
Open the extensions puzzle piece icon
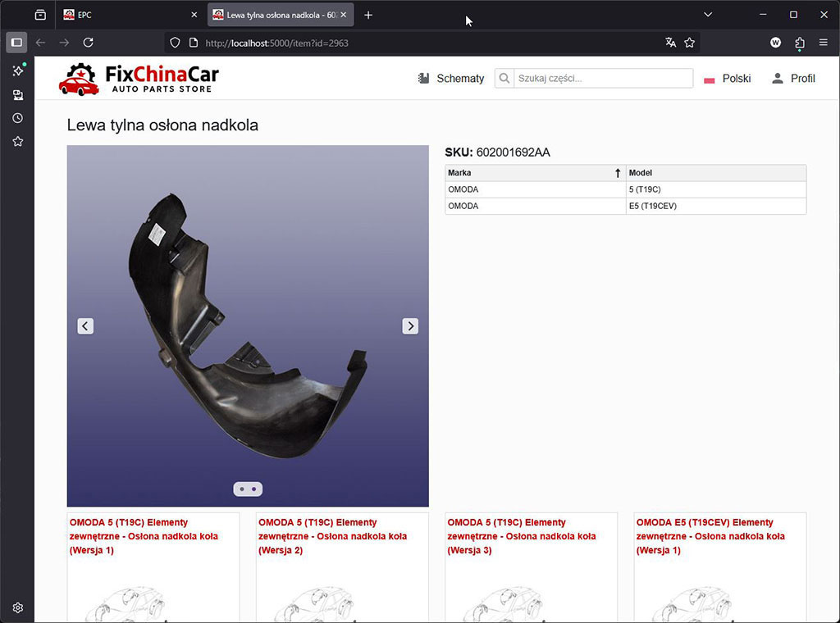(798, 43)
